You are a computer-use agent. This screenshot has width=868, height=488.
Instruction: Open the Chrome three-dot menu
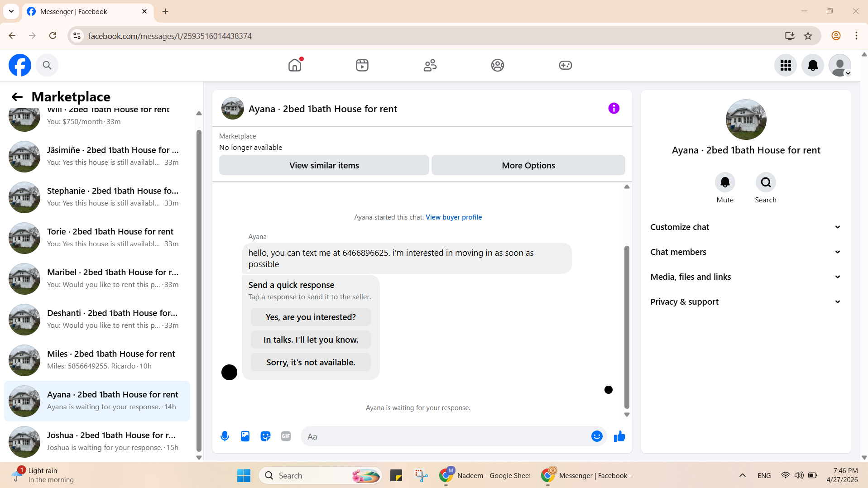click(x=856, y=36)
